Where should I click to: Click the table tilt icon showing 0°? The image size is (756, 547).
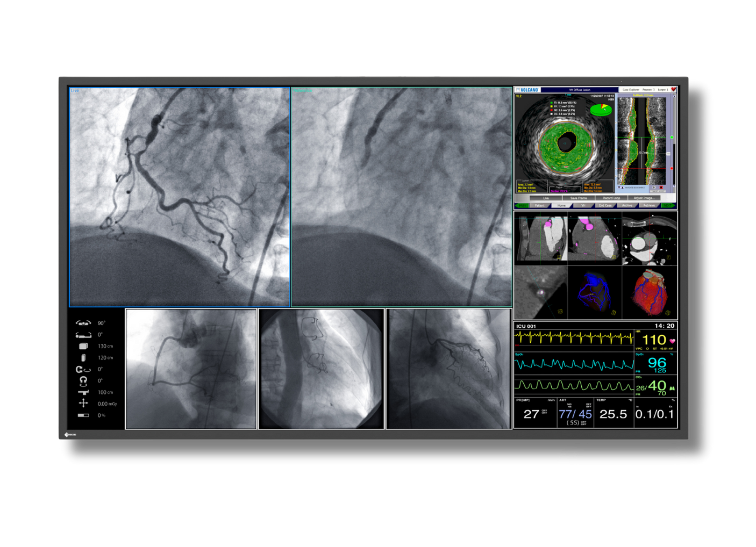point(83,335)
